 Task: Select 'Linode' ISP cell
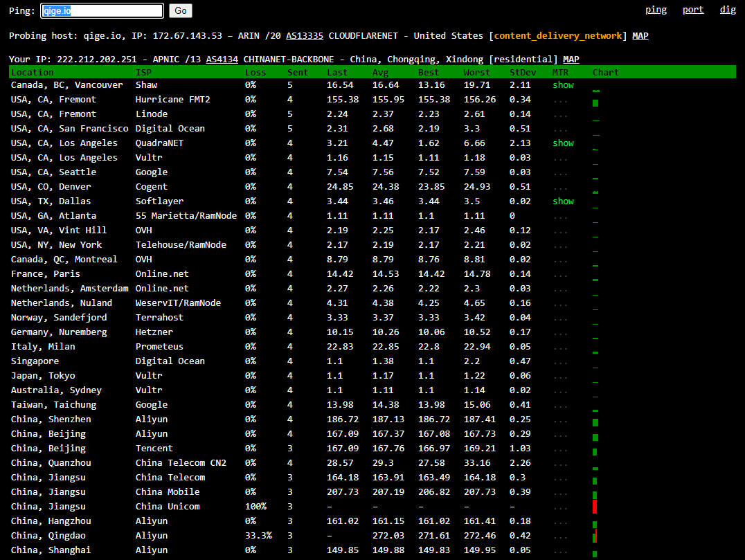point(151,114)
